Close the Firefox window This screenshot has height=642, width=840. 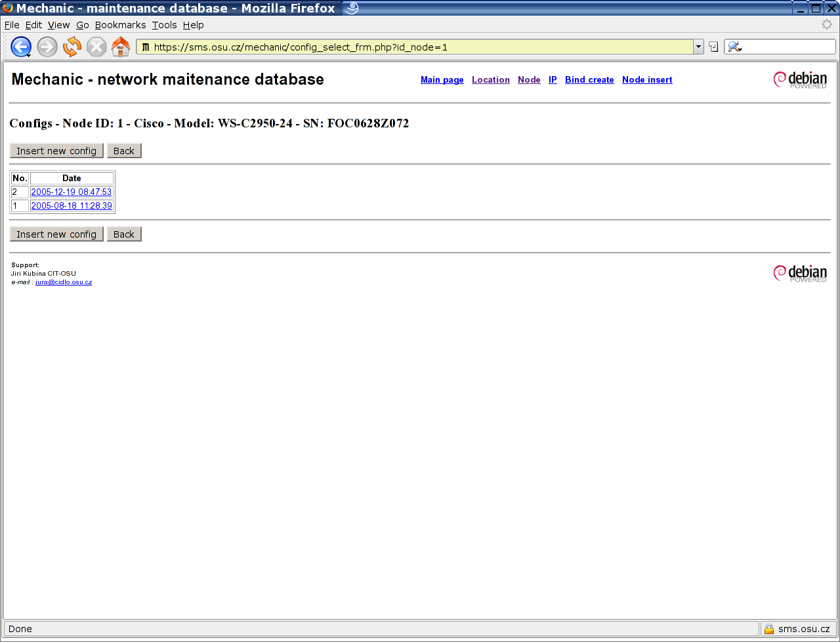831,8
